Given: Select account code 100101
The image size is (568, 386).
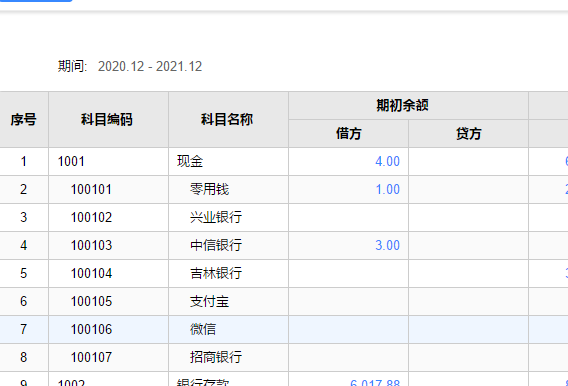Looking at the screenshot, I should click(91, 189).
